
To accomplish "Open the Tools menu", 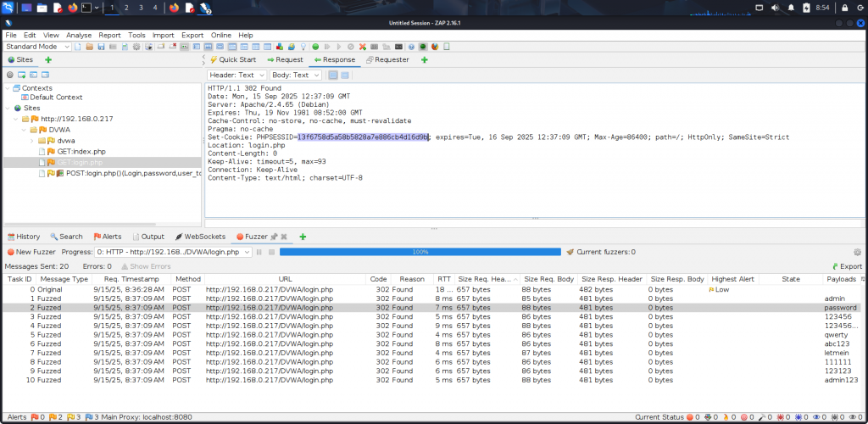I will point(136,35).
